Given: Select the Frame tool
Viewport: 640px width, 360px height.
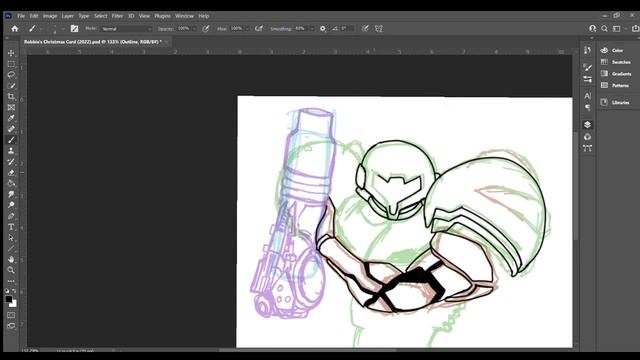Looking at the screenshot, I should click(11, 107).
